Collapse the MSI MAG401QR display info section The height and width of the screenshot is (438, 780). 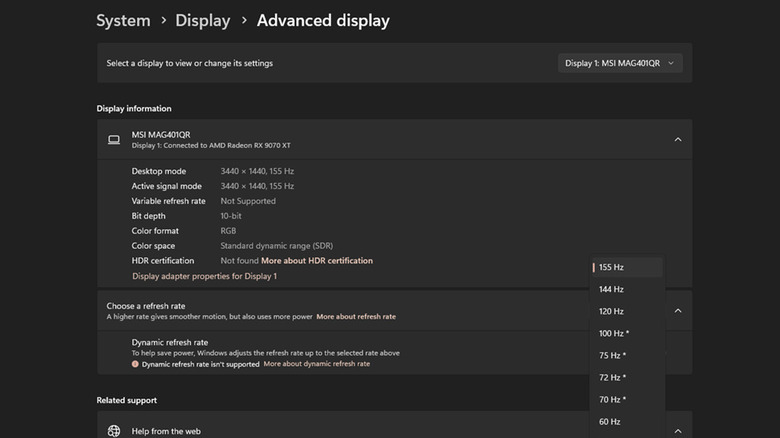[678, 139]
